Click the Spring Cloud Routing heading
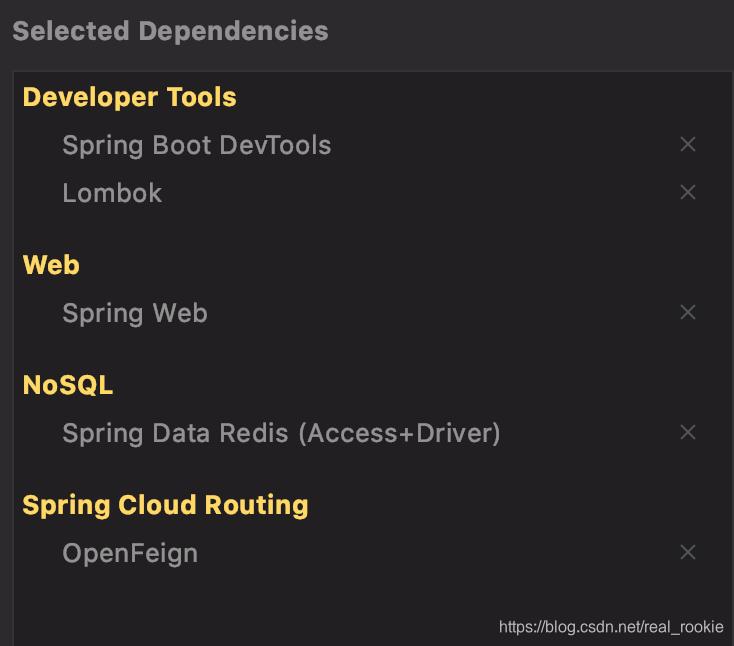The image size is (734, 646). (x=166, y=506)
